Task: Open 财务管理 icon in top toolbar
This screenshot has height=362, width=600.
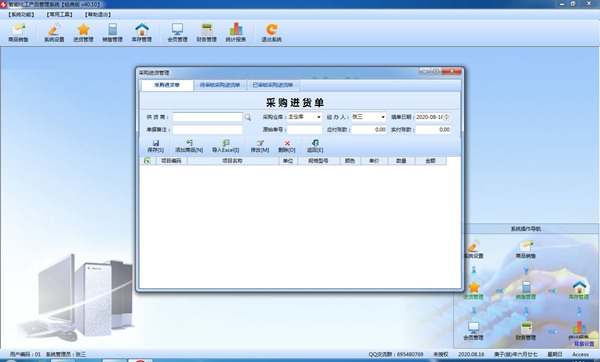Action: click(x=207, y=33)
